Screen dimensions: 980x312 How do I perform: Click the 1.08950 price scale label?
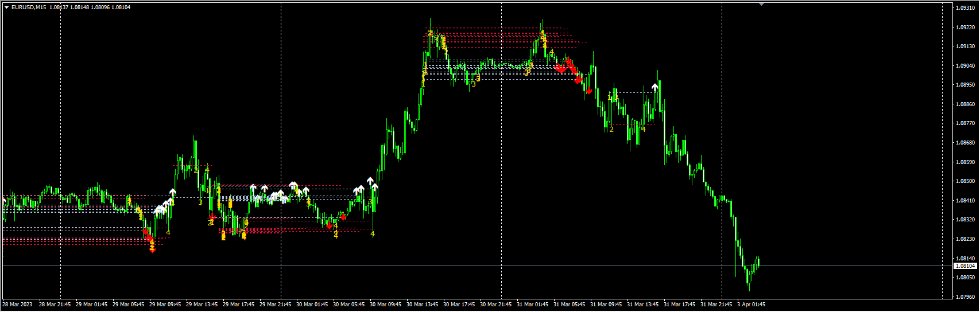[x=966, y=85]
